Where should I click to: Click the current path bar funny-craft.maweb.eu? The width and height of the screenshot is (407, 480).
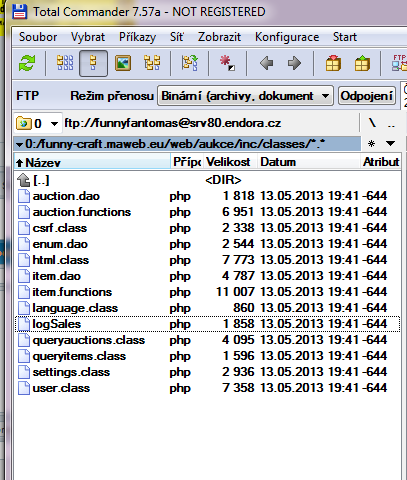187,144
